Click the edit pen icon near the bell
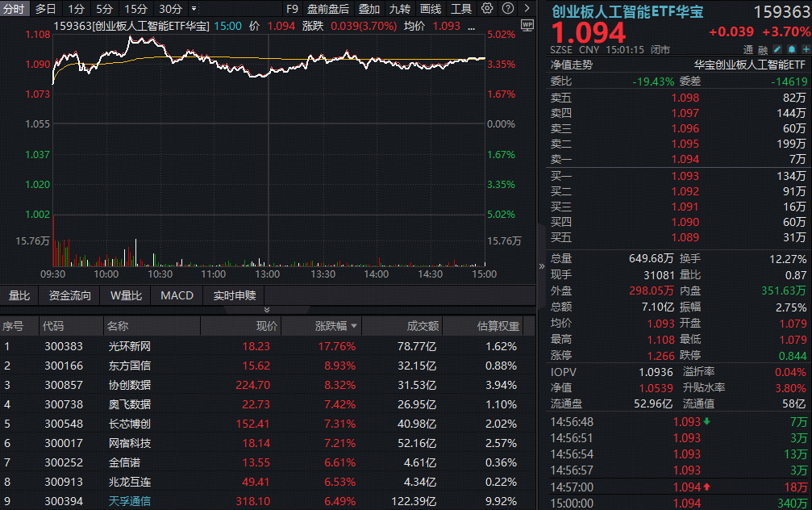Image resolution: width=812 pixels, height=510 pixels. (777, 48)
